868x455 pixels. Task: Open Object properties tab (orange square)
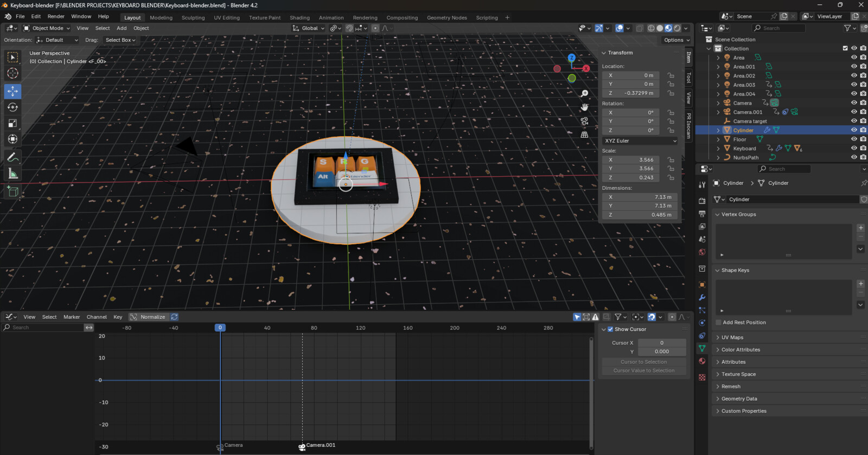pyautogui.click(x=702, y=285)
